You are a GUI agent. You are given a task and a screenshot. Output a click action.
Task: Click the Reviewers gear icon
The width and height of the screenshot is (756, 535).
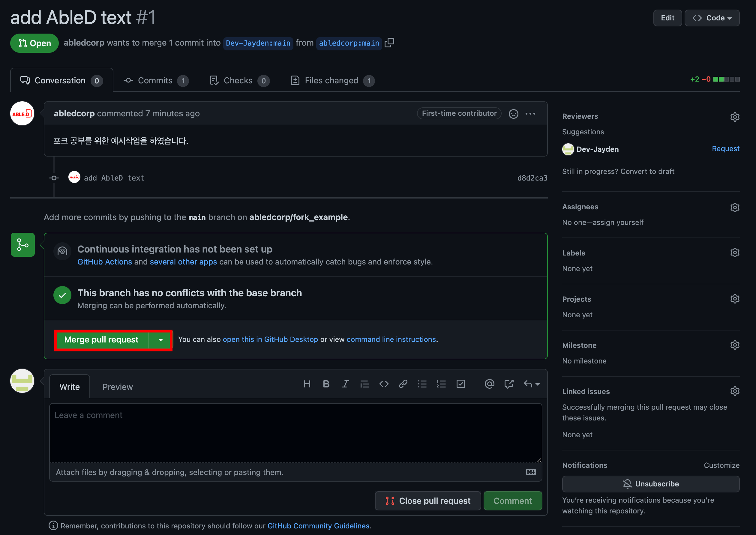click(x=735, y=117)
